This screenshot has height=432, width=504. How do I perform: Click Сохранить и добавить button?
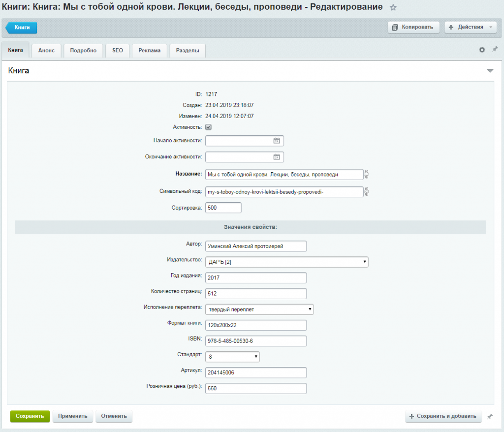point(443,416)
